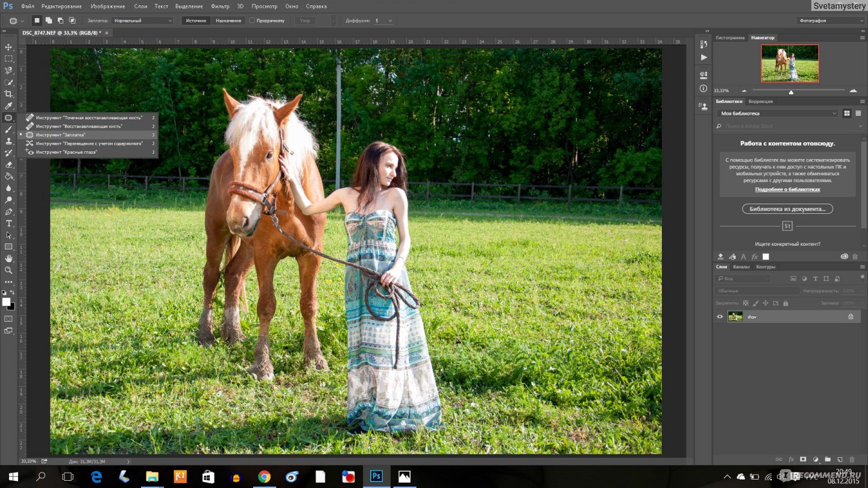Select the Eyedropper tool

click(8, 106)
